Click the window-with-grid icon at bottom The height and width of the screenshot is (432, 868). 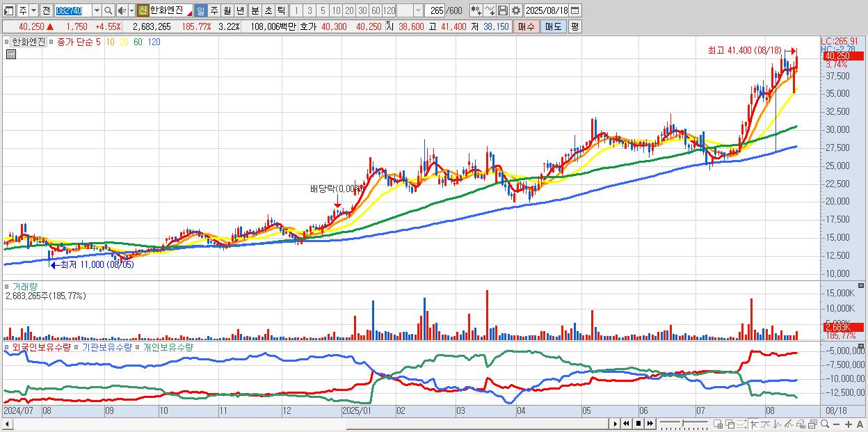[718, 424]
